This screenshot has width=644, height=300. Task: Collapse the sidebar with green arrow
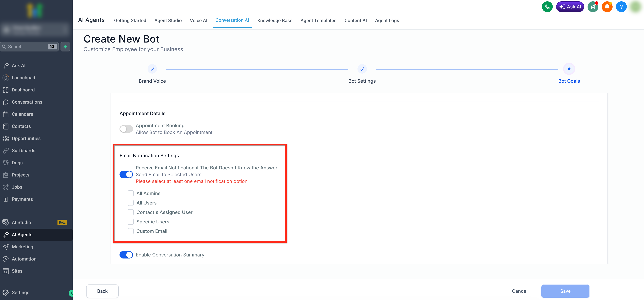(x=71, y=293)
